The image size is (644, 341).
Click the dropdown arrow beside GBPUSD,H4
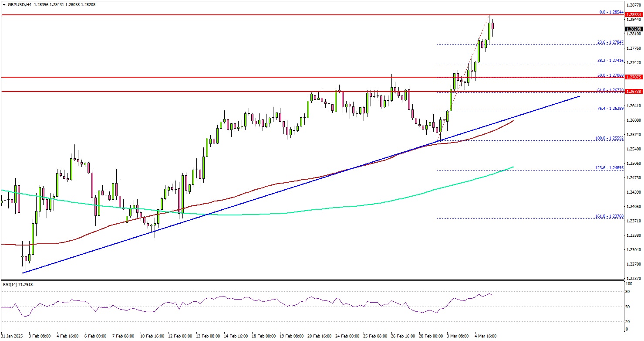3,4
